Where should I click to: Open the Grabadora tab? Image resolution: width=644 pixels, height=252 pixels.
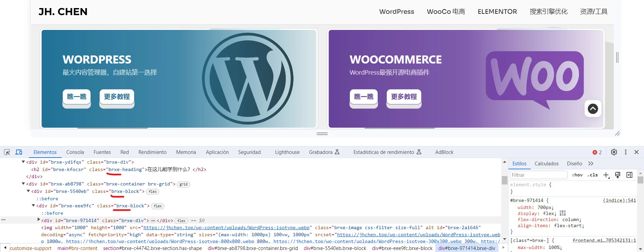[324, 152]
